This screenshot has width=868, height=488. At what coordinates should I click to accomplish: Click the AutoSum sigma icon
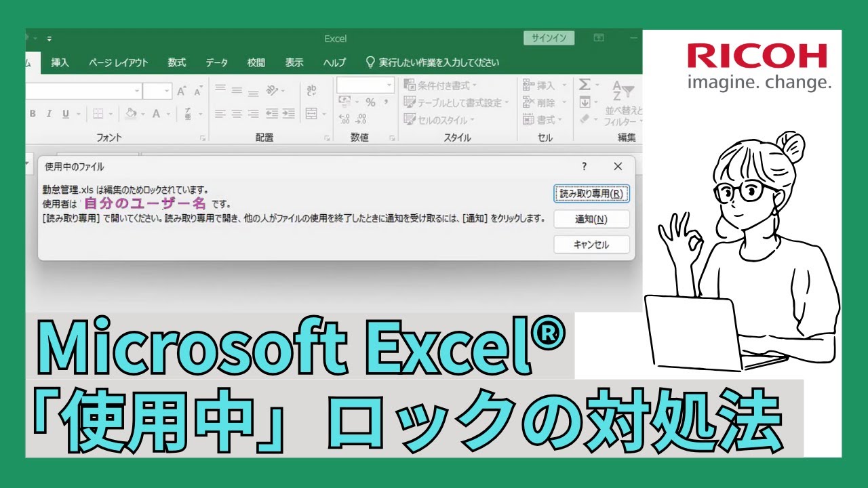584,85
